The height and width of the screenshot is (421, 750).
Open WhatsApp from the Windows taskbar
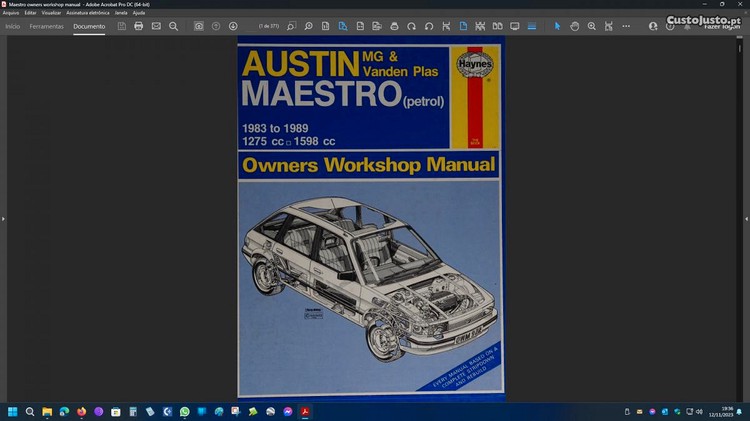click(x=184, y=411)
